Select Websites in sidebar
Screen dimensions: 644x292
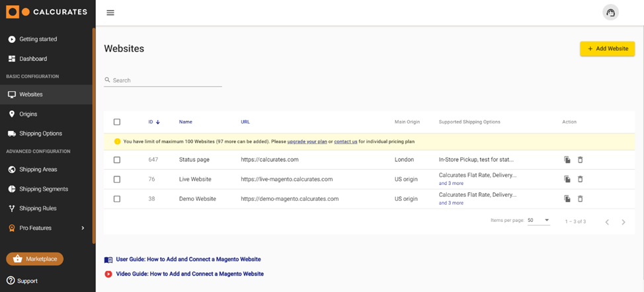click(x=46, y=94)
